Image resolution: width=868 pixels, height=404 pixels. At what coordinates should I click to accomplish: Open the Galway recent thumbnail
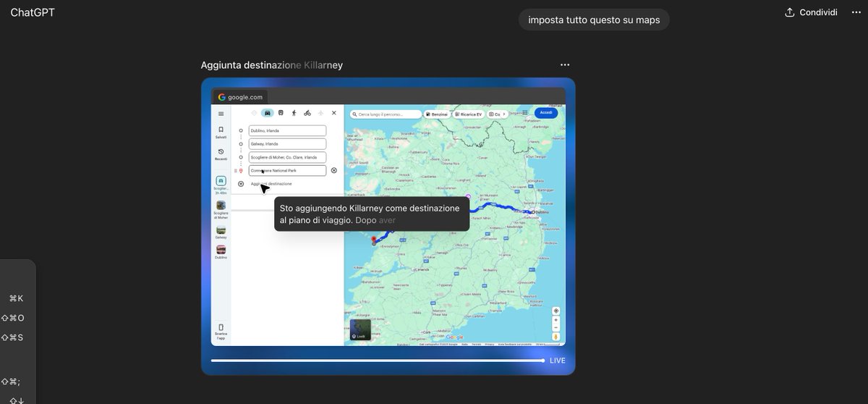click(221, 232)
